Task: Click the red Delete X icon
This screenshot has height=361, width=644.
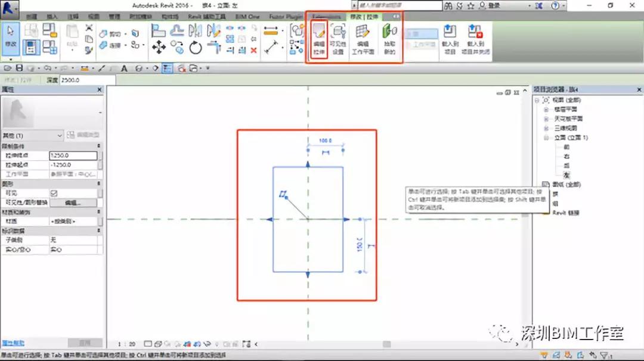Action: [x=253, y=50]
